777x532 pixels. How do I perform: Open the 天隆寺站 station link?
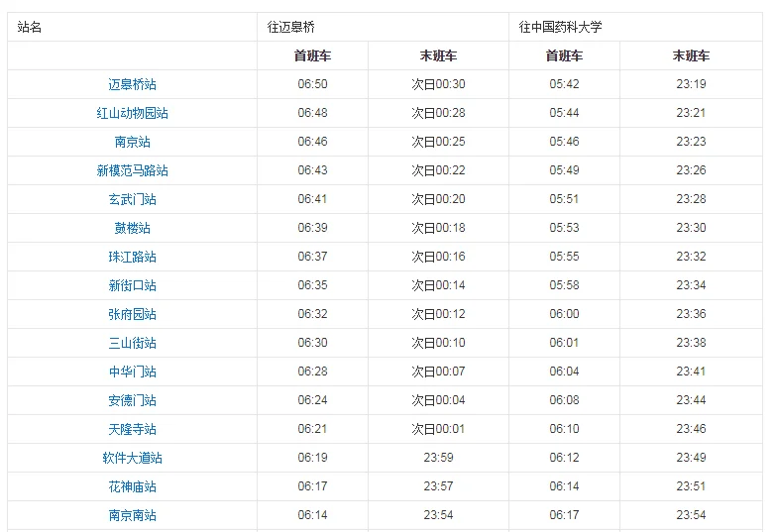pyautogui.click(x=133, y=429)
